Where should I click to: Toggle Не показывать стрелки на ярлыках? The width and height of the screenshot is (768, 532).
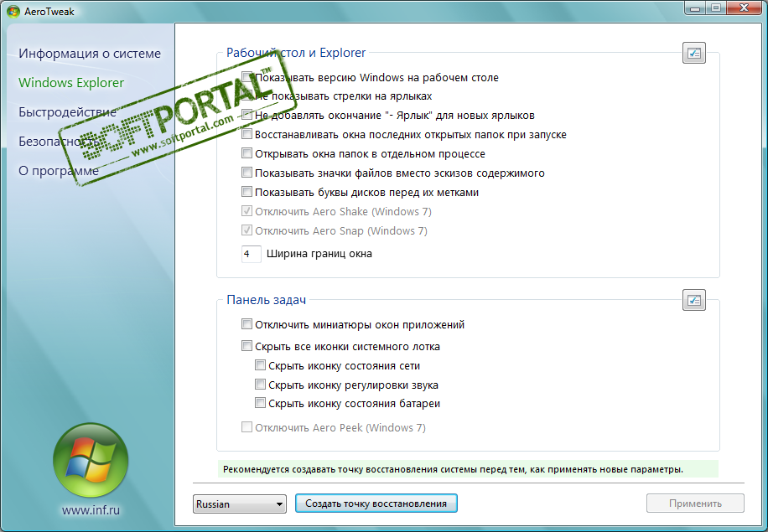[246, 96]
